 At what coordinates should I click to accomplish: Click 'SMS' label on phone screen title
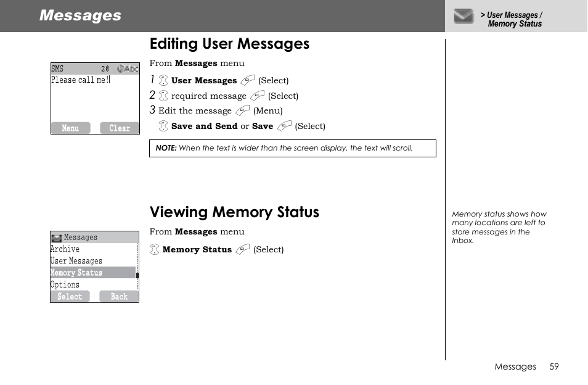click(x=57, y=68)
